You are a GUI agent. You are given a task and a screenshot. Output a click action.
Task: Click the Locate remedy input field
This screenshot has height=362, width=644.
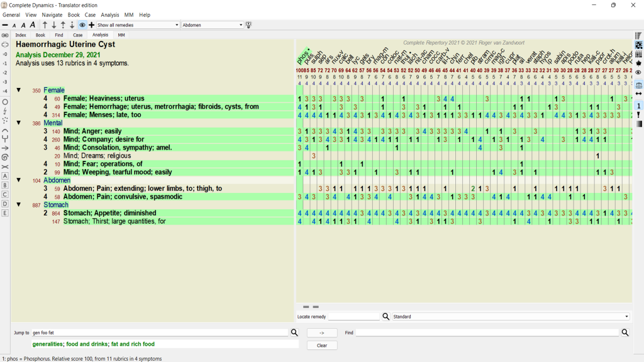354,317
